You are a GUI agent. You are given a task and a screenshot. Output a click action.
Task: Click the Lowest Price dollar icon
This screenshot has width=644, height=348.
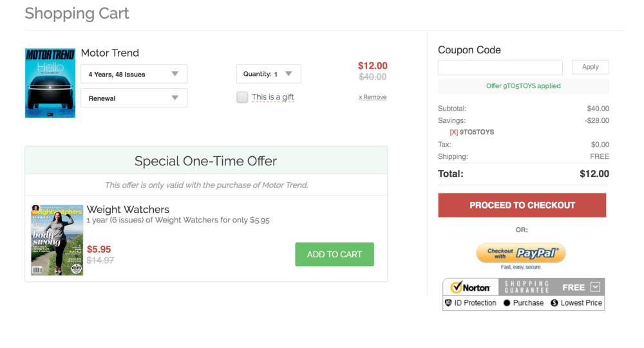[x=554, y=303]
